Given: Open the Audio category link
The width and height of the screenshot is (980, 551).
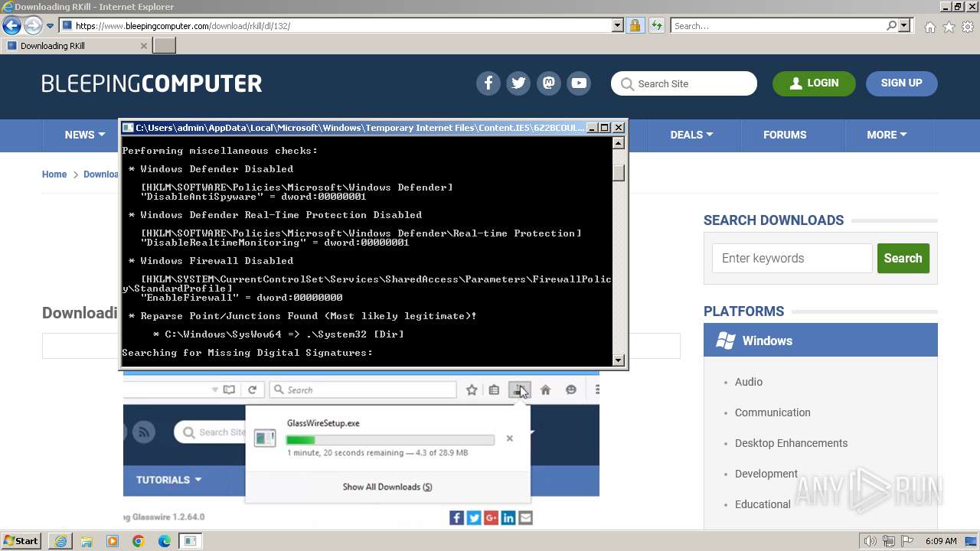Looking at the screenshot, I should coord(749,382).
